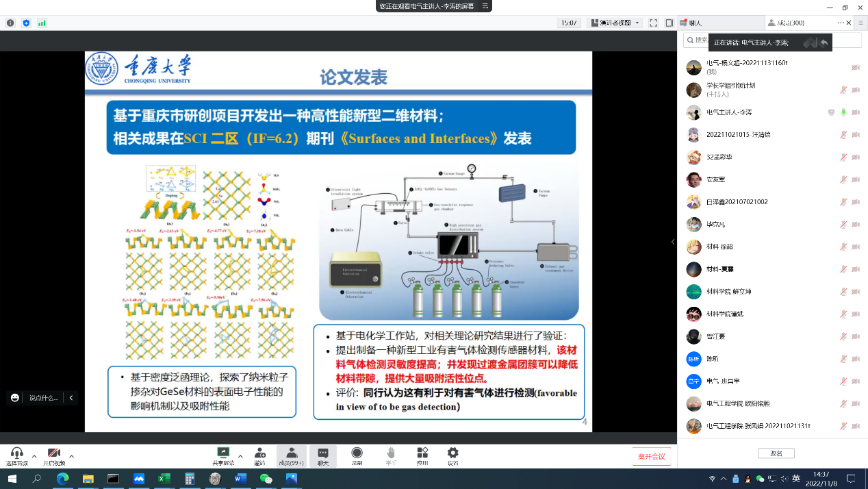Viewport: 868px width, 489px height.
Task: Check the blue security shield icon
Action: [x=26, y=23]
